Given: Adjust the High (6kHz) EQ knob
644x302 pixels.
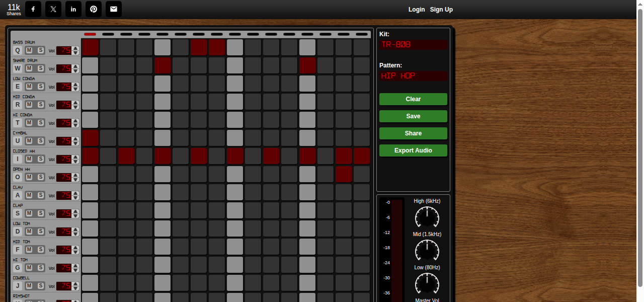Looking at the screenshot, I should coord(427,217).
